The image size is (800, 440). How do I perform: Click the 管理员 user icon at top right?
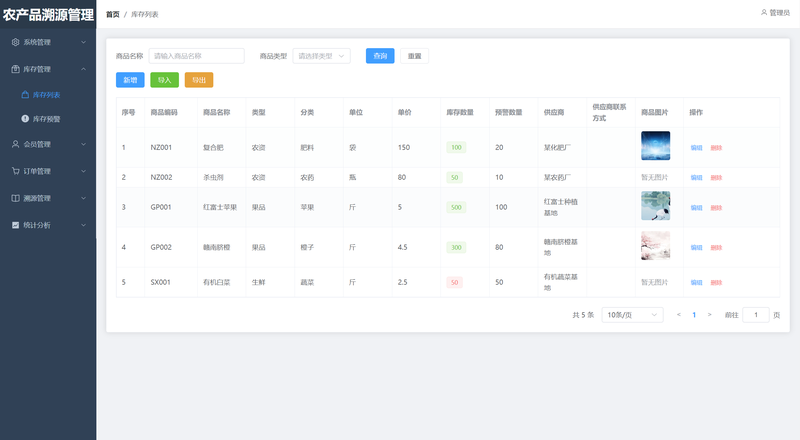click(764, 13)
